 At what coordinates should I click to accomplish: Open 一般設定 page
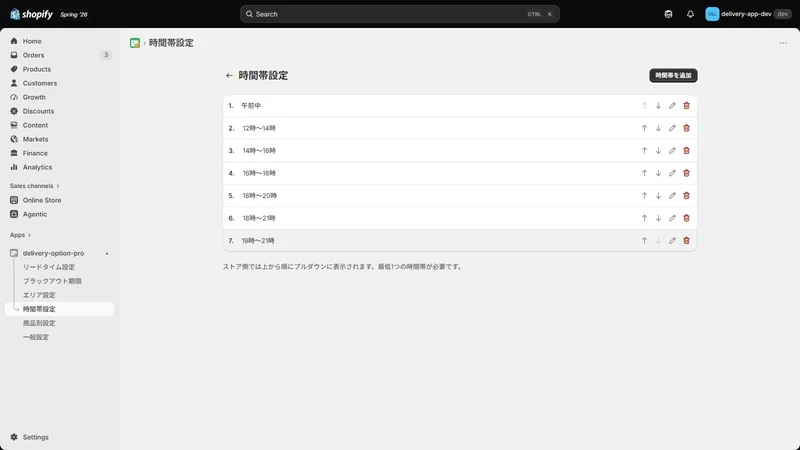point(36,337)
